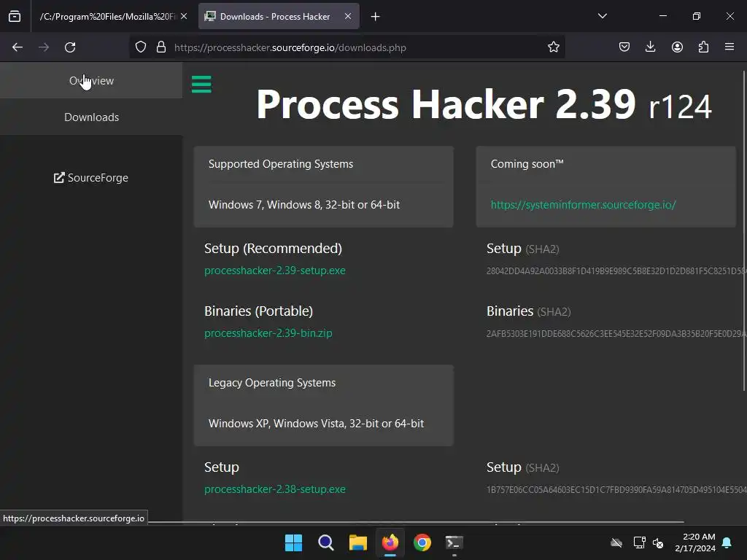Click Supported Operating Systems card title
Screen dimensions: 747x560
(281, 164)
